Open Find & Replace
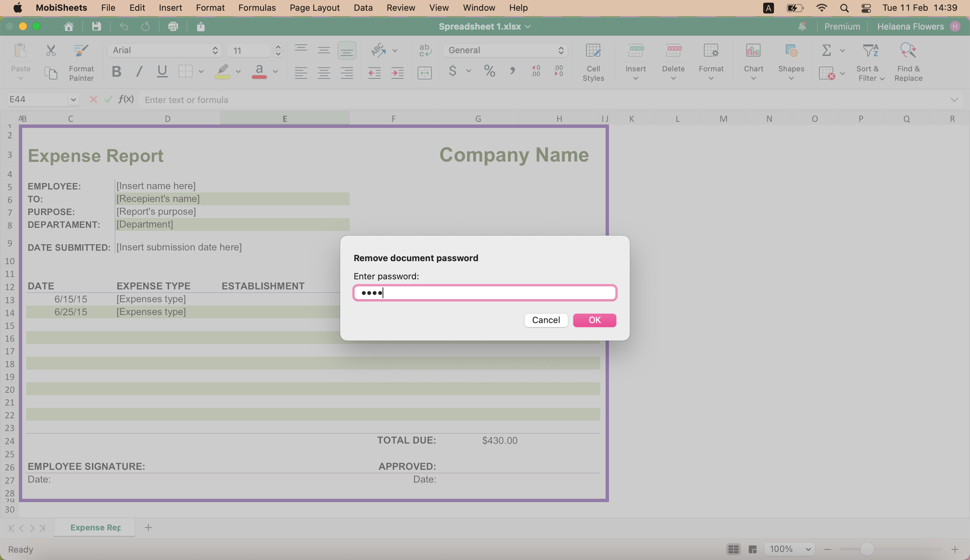Image resolution: width=970 pixels, height=560 pixels. click(908, 62)
